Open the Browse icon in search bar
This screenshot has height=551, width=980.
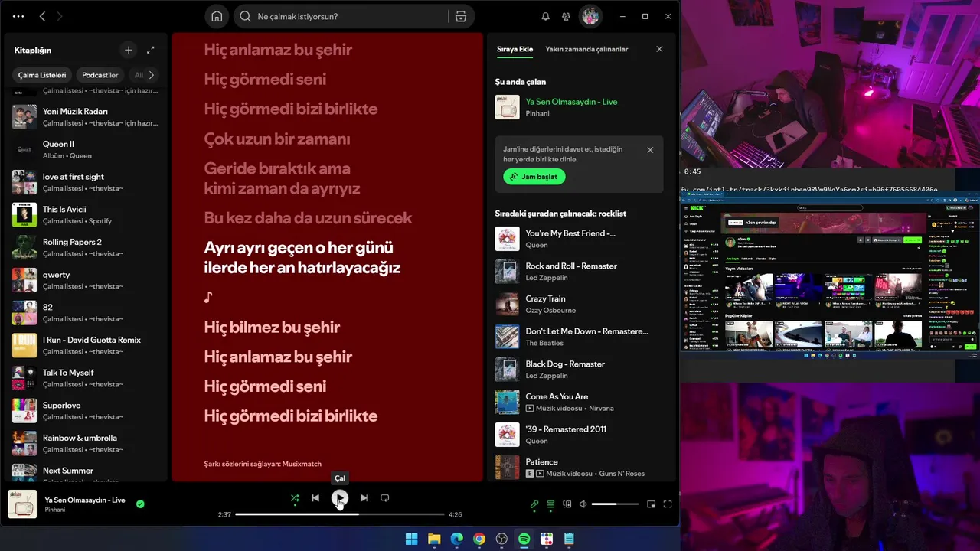point(460,16)
